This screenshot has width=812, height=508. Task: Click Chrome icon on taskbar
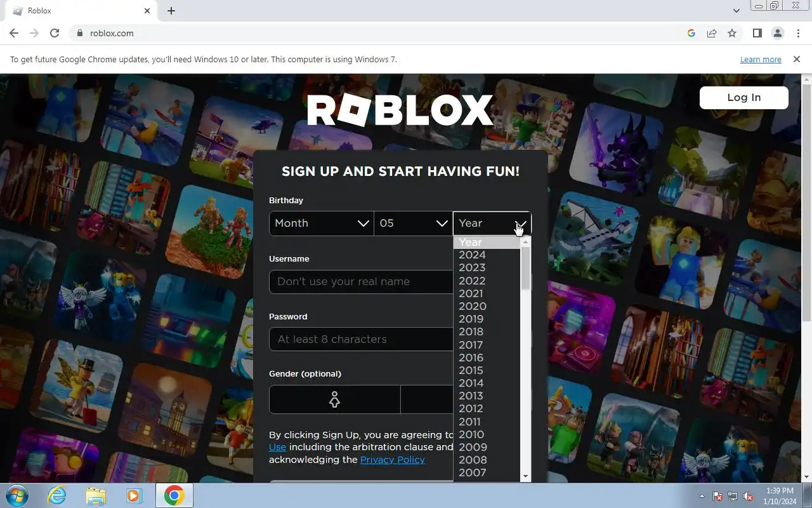tap(174, 495)
